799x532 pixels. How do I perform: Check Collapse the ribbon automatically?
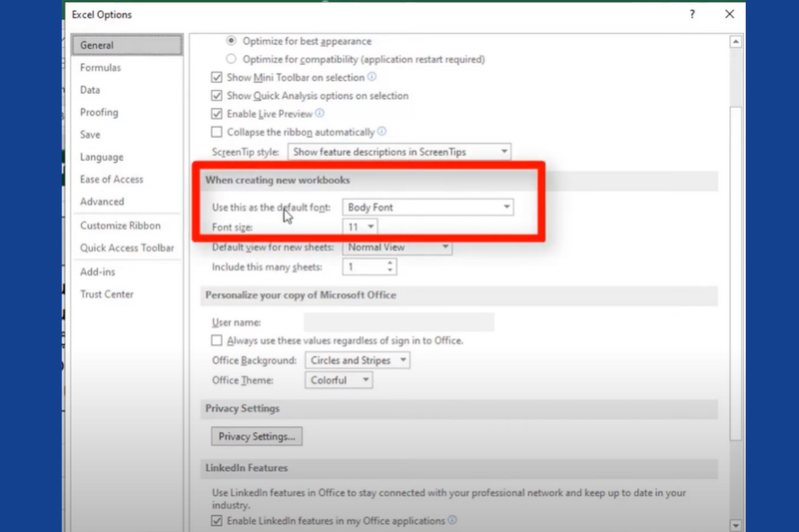217,132
